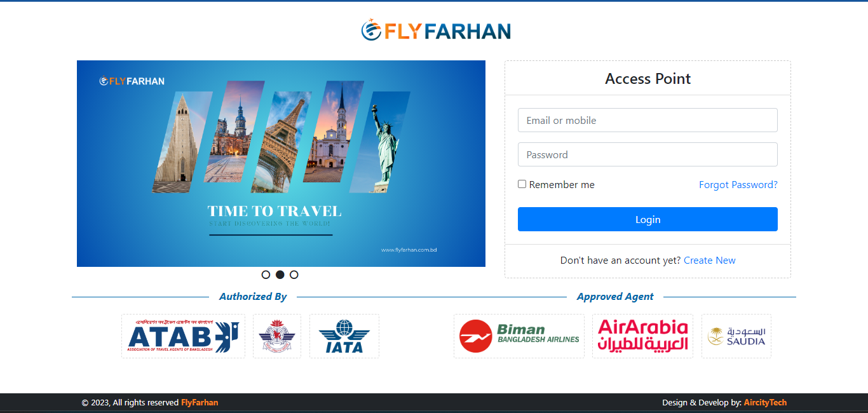
Task: Jump to the third carousel slide dot
Action: pyautogui.click(x=294, y=274)
